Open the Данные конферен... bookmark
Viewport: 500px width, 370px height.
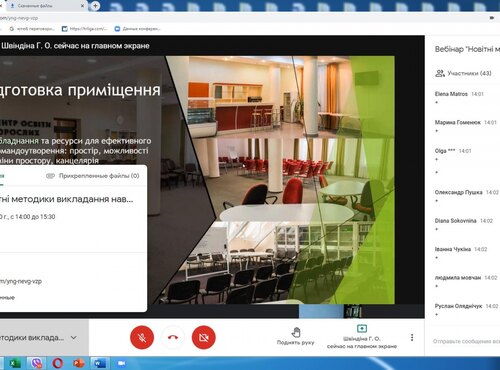(x=137, y=29)
